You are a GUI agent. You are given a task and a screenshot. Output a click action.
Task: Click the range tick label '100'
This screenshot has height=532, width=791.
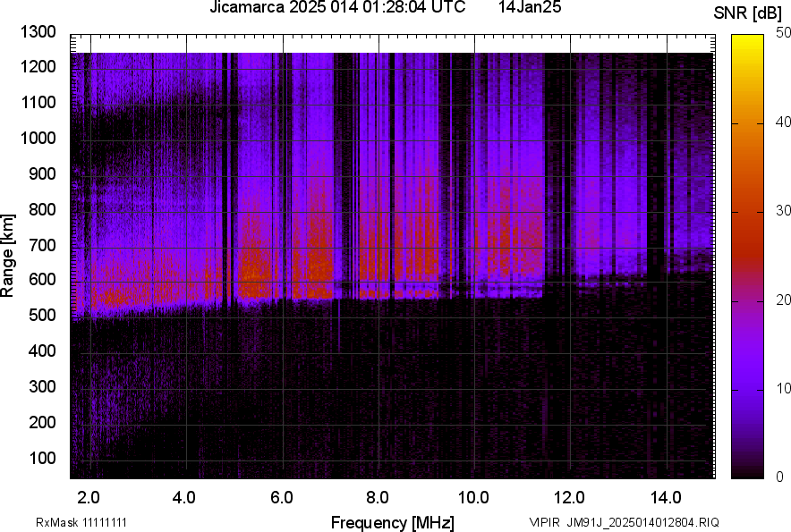pyautogui.click(x=42, y=458)
